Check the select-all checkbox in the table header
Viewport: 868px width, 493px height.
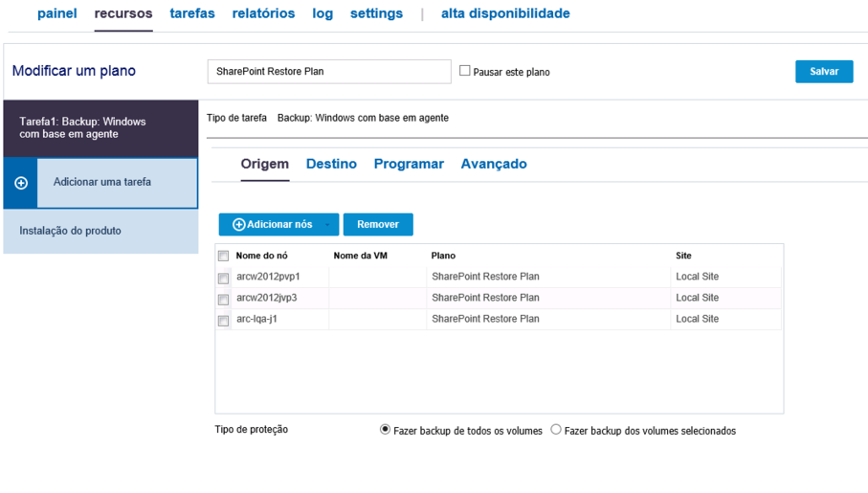224,256
